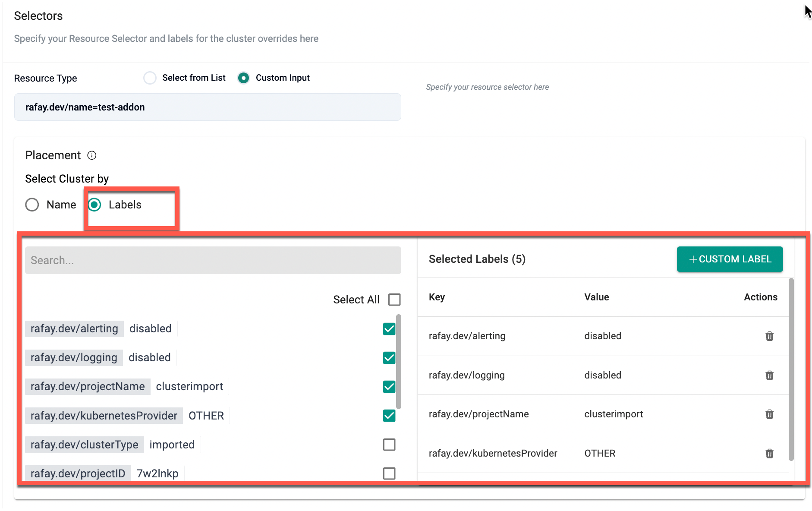Image resolution: width=812 pixels, height=511 pixels.
Task: Click the label Search field
Action: [213, 260]
